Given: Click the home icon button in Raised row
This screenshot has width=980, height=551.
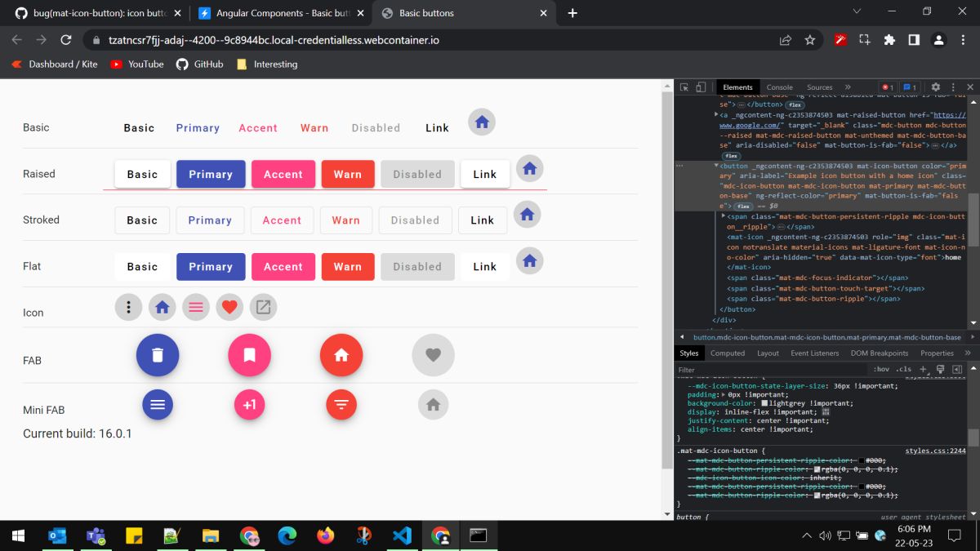Looking at the screenshot, I should [530, 168].
